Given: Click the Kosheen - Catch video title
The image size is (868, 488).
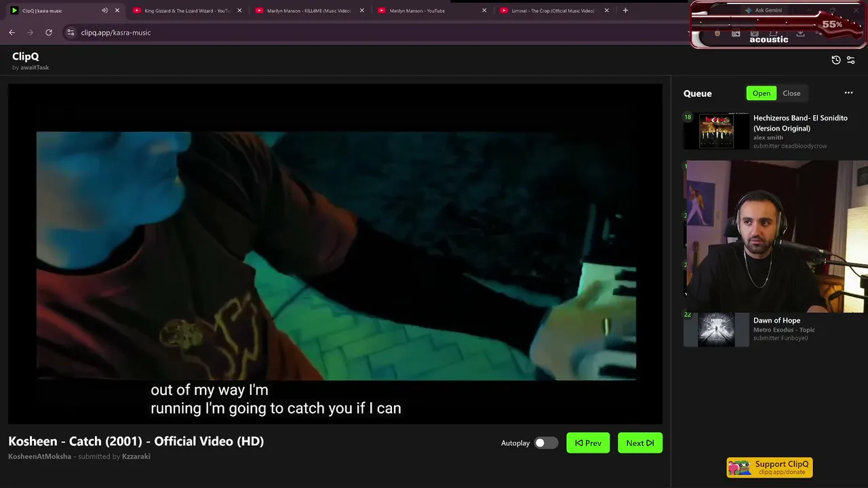Looking at the screenshot, I should click(x=136, y=441).
